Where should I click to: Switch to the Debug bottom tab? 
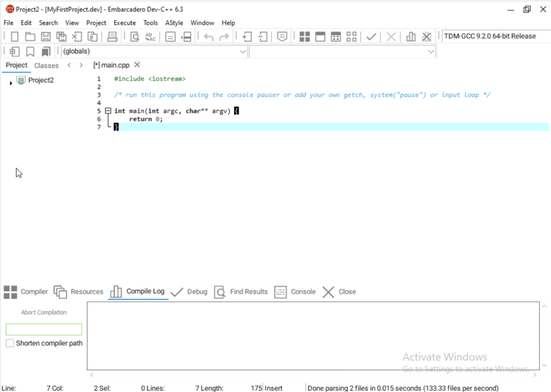189,291
